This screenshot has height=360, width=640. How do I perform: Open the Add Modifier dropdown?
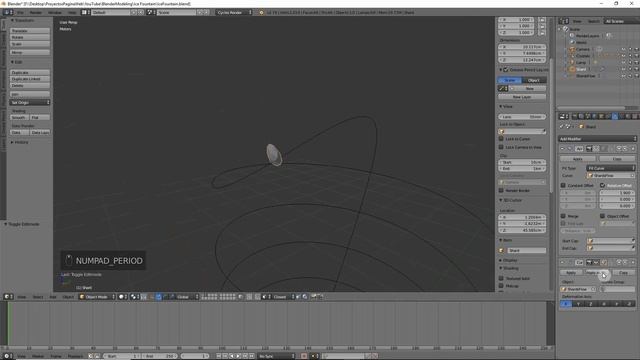pyautogui.click(x=597, y=139)
